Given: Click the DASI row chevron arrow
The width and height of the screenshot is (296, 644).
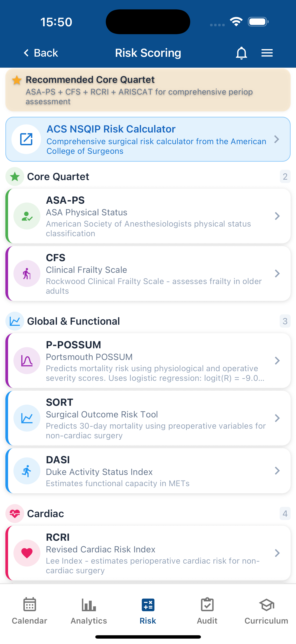Looking at the screenshot, I should pos(277,471).
